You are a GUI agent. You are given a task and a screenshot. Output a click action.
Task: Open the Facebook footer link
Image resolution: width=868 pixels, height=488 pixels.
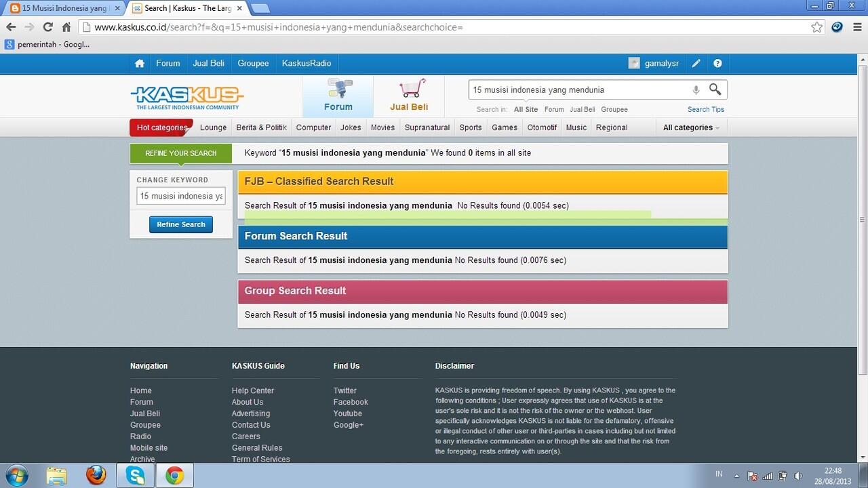click(x=351, y=402)
